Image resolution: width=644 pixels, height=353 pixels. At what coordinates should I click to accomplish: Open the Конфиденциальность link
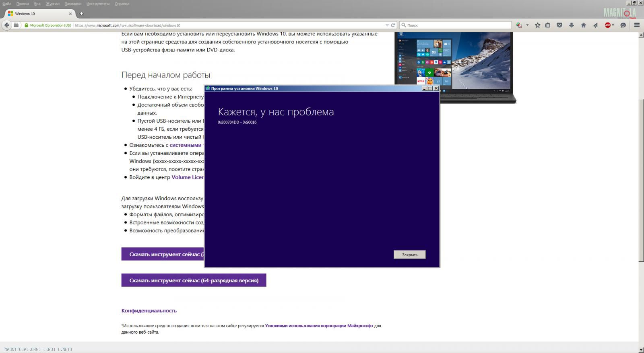(149, 310)
